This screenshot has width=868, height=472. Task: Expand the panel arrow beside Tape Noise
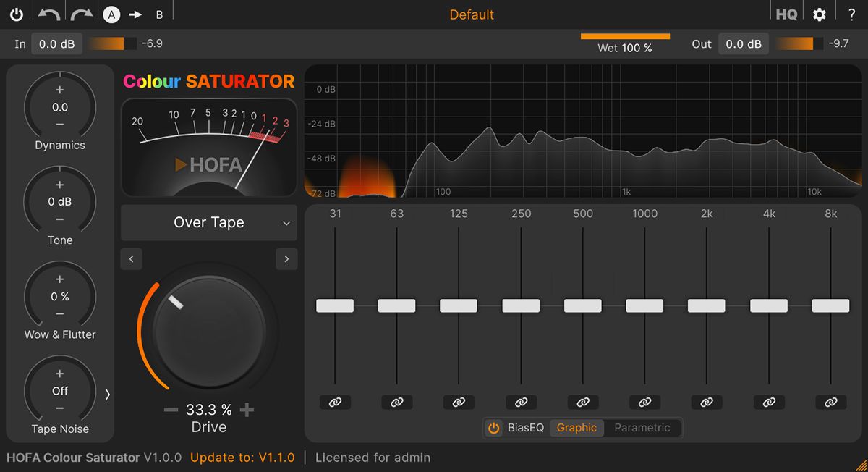tap(108, 395)
